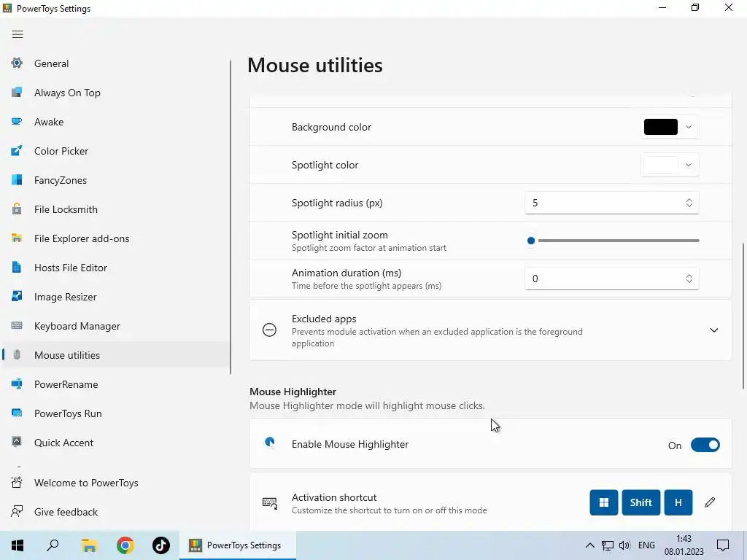Click the ENG language indicator
The image size is (747, 560).
[646, 545]
